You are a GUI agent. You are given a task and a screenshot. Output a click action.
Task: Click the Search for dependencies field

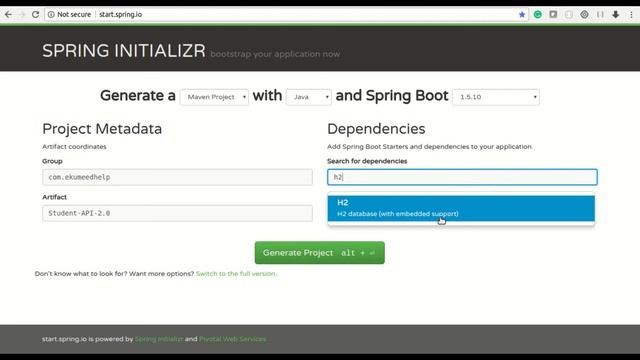coord(462,177)
